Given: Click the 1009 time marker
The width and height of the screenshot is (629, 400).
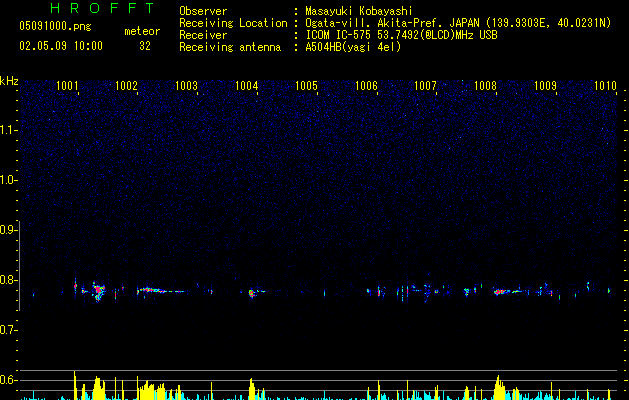Looking at the screenshot, I should coord(546,86).
